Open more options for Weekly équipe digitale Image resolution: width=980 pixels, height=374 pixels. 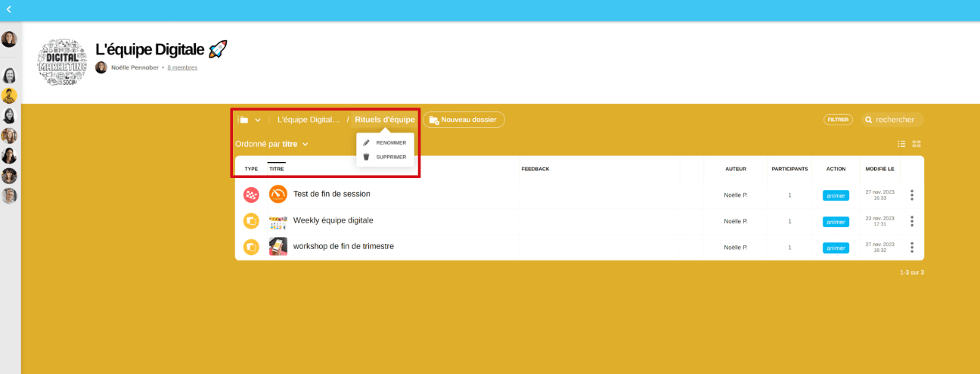pyautogui.click(x=912, y=221)
